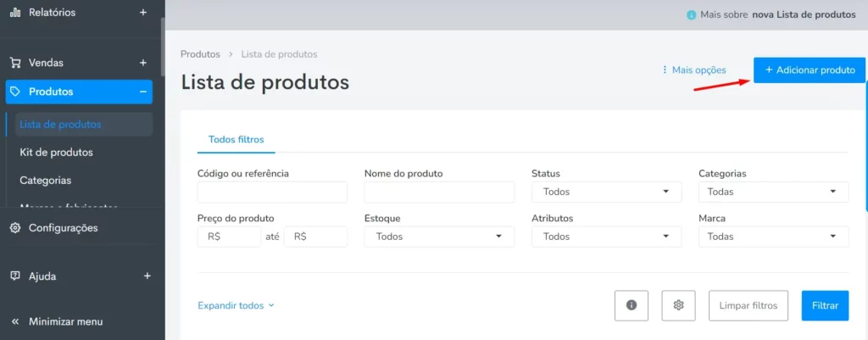Click the Vendas shopping cart icon
Viewport: 868px width, 340px height.
click(x=15, y=63)
